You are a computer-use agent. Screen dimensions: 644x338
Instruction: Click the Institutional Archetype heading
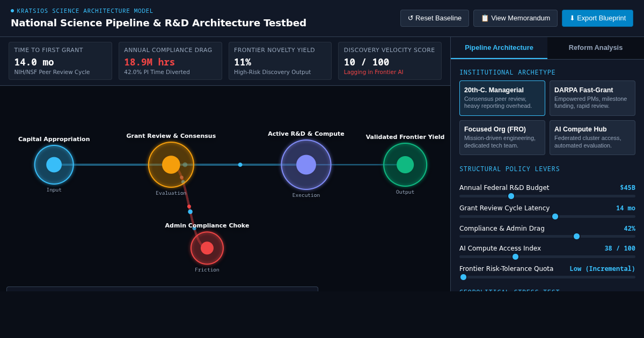[507, 72]
